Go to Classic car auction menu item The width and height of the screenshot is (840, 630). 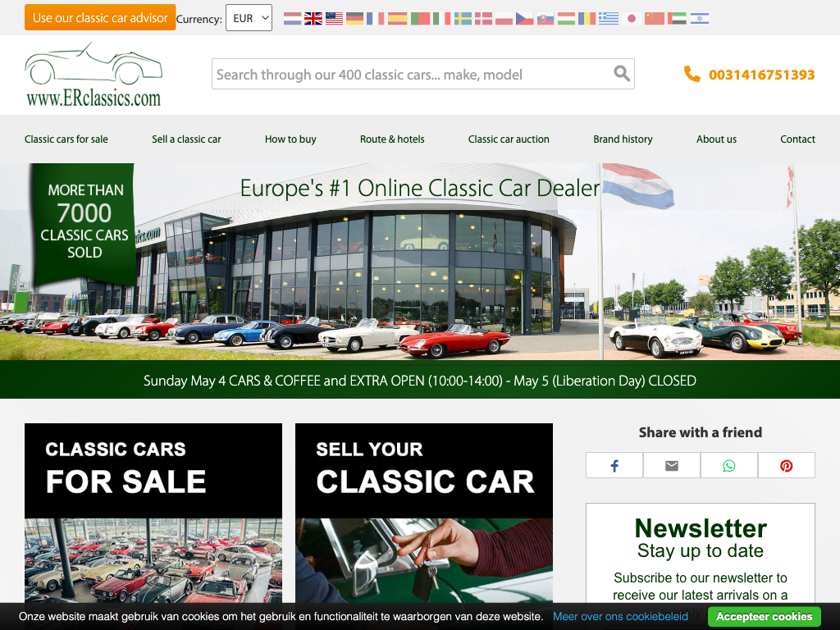tap(509, 139)
